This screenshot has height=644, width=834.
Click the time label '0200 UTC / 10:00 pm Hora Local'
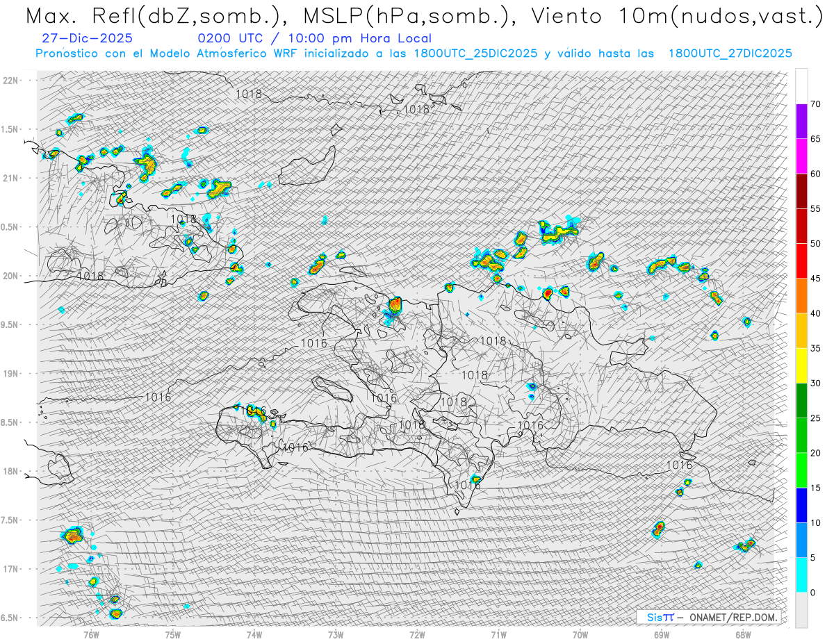[x=314, y=38]
